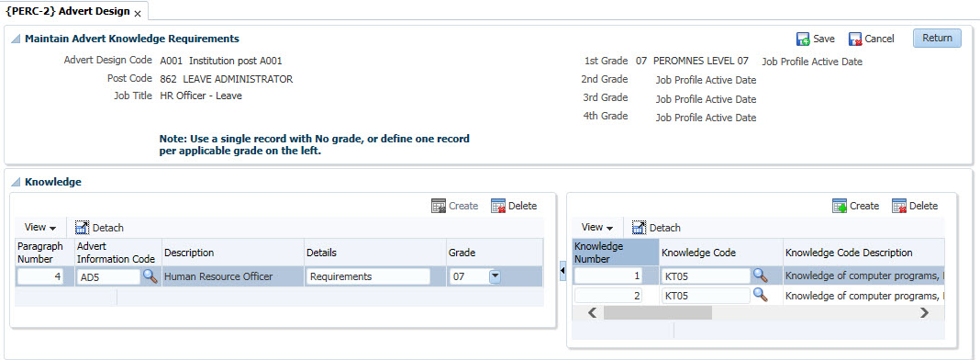Collapse the Knowledge section
The width and height of the screenshot is (980, 360).
(x=16, y=183)
